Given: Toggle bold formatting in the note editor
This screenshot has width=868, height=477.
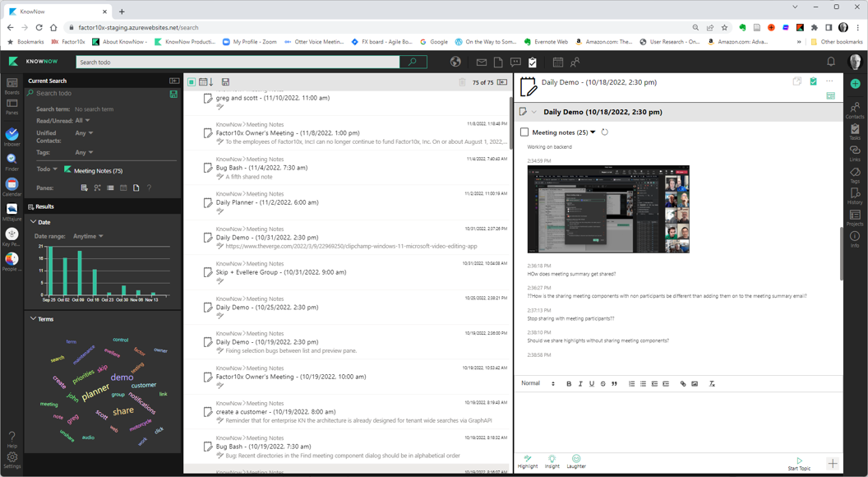Looking at the screenshot, I should [x=569, y=384].
